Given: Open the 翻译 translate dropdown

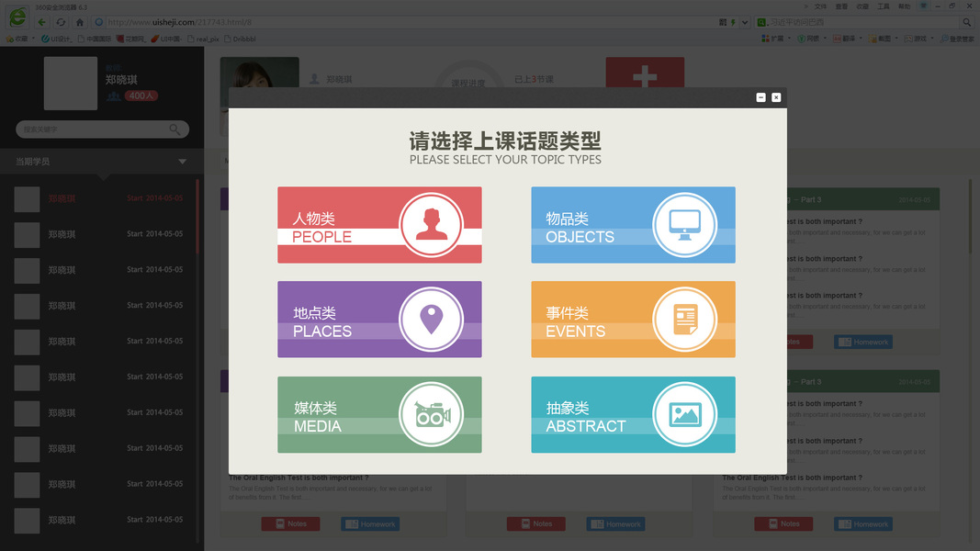Looking at the screenshot, I should (x=848, y=39).
